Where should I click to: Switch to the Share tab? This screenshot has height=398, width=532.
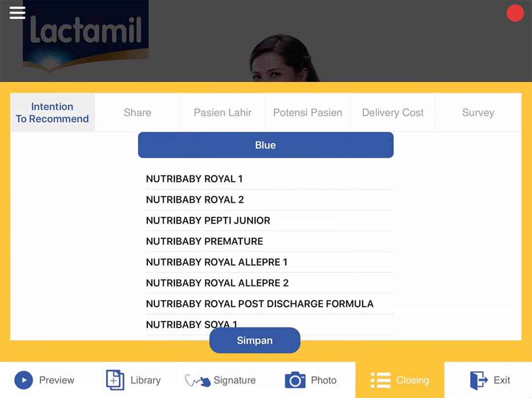click(x=137, y=112)
